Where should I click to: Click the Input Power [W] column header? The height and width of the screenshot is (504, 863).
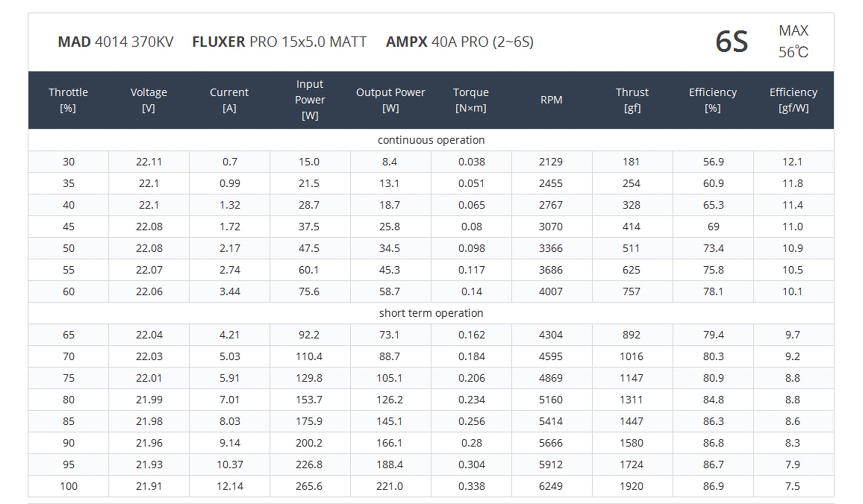click(310, 100)
